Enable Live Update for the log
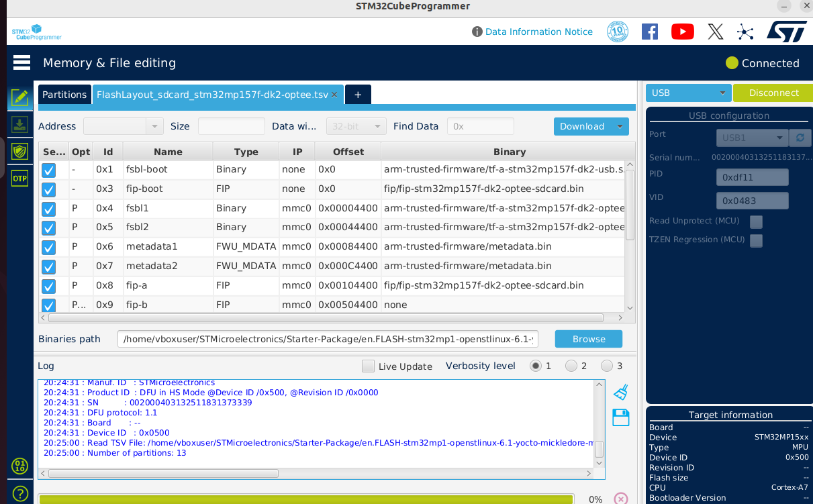Viewport: 813px width, 504px height. click(x=368, y=366)
